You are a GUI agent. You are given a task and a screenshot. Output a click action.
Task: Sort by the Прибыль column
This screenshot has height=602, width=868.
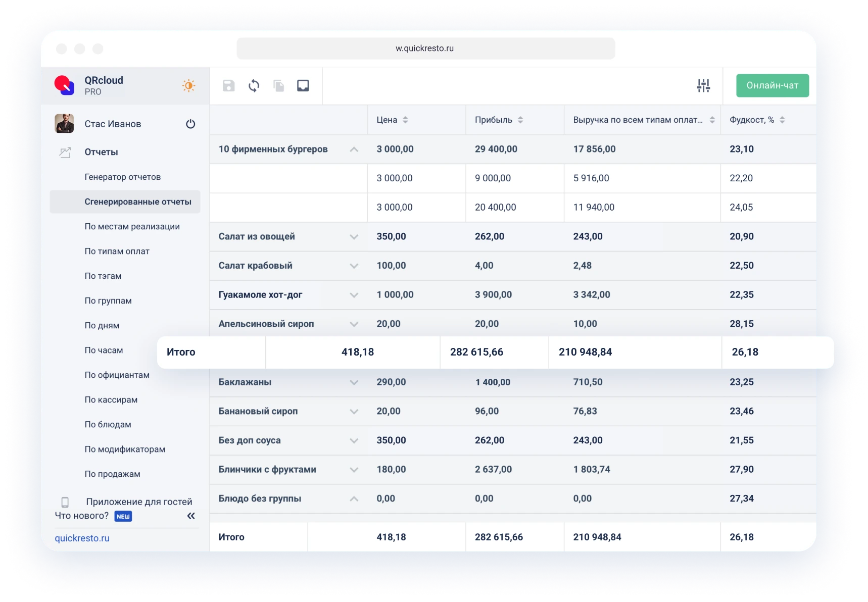pos(520,120)
